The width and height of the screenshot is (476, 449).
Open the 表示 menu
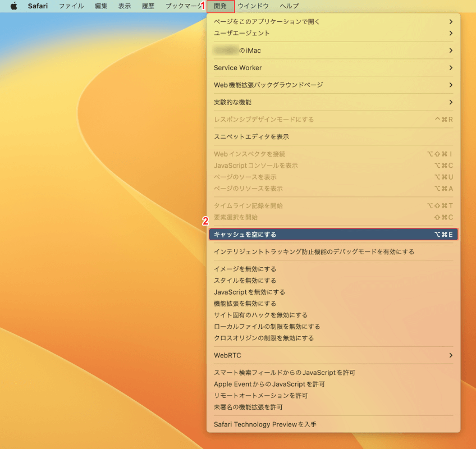125,6
